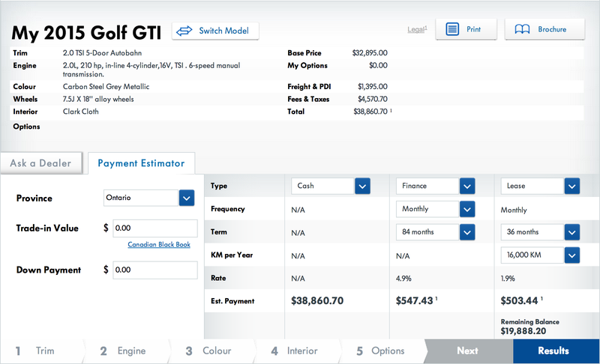Screen dimensions: 600x364
Task: Click the Freight & PDI $1,395.00 value
Action: click(373, 87)
